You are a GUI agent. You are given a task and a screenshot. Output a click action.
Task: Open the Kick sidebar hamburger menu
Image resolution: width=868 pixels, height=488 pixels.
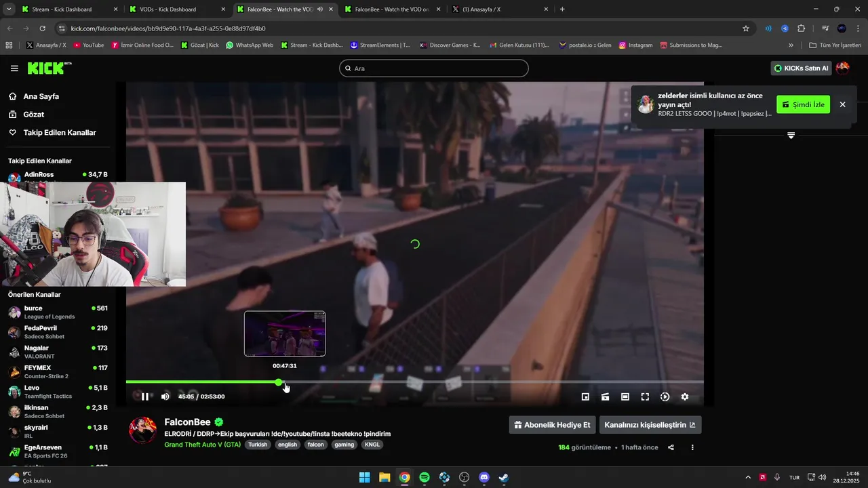[x=14, y=68]
